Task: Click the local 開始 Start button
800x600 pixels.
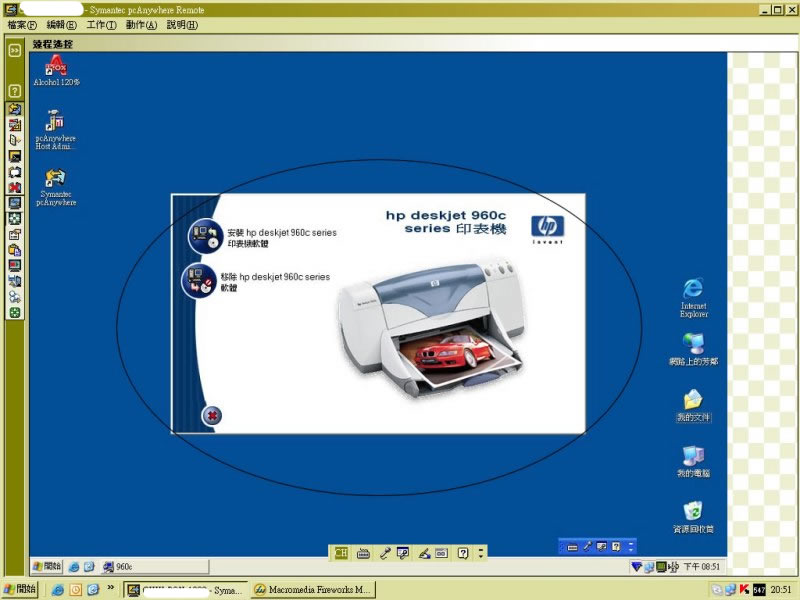Action: click(20, 589)
